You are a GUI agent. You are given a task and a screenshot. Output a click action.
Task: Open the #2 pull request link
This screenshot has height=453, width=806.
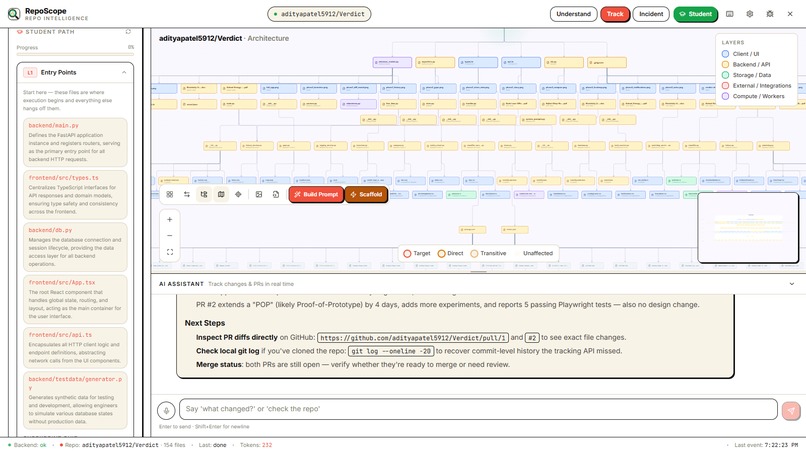(x=532, y=338)
